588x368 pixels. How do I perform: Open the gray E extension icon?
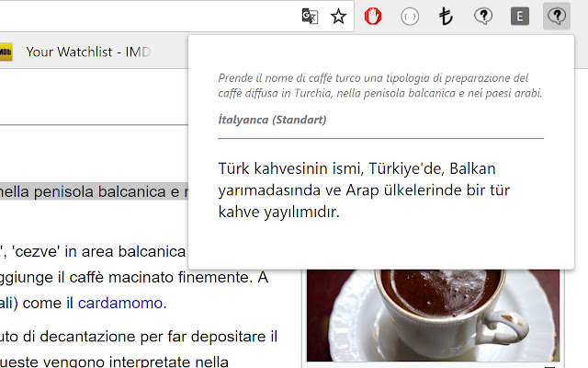[520, 17]
